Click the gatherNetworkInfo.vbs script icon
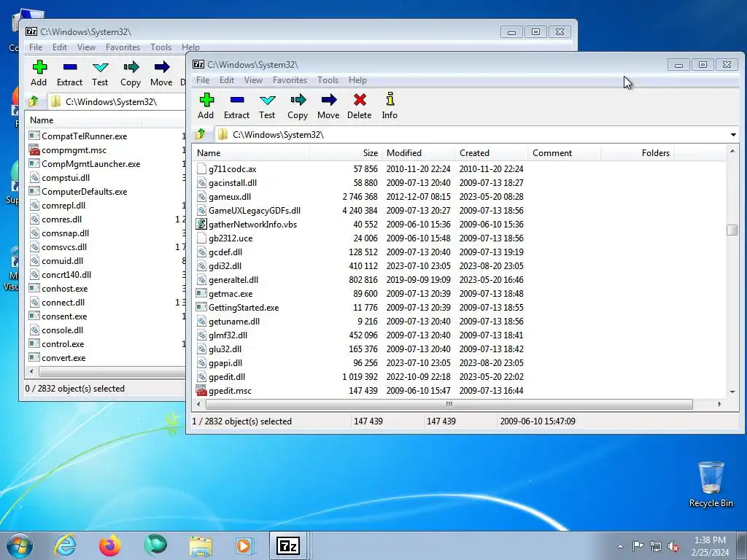The height and width of the screenshot is (560, 747). 201,224
